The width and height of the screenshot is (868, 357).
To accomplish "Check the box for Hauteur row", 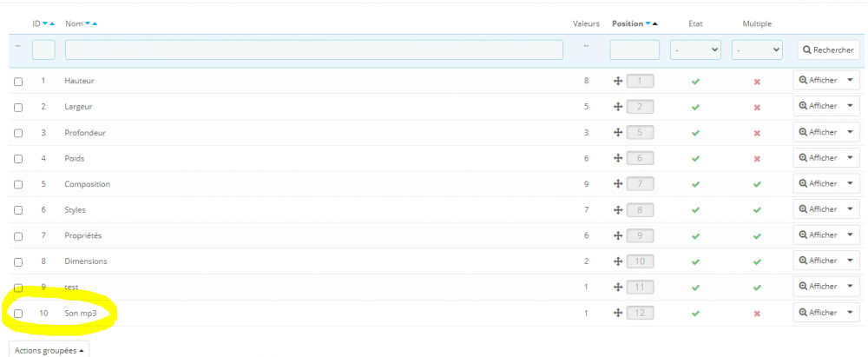I will coord(18,82).
